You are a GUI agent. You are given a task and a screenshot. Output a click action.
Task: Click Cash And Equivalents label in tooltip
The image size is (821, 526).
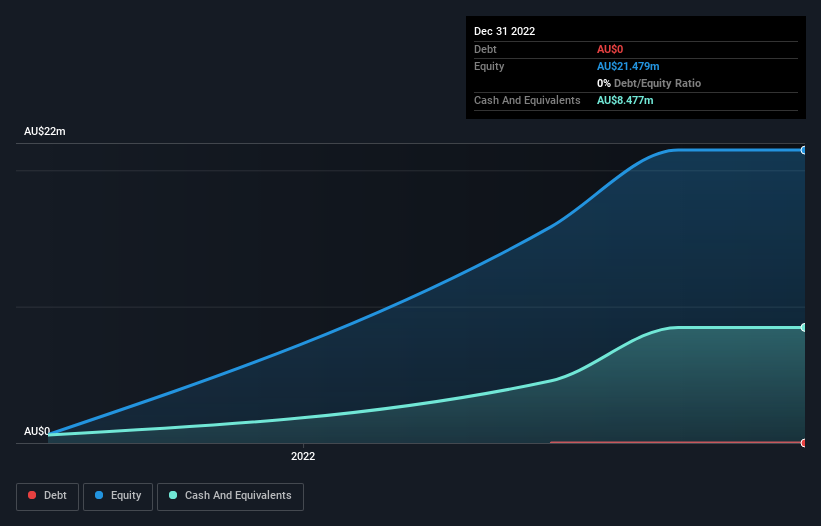tap(527, 100)
